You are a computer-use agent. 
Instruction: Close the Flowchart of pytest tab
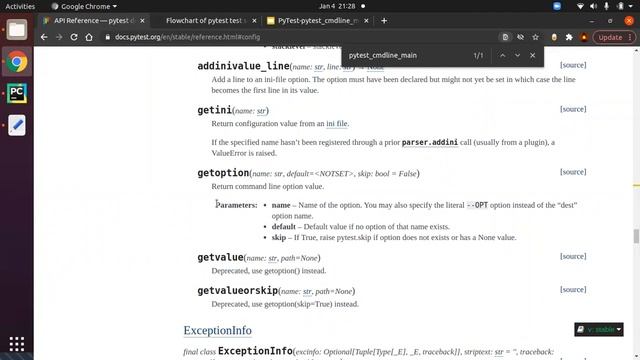pyautogui.click(x=254, y=21)
